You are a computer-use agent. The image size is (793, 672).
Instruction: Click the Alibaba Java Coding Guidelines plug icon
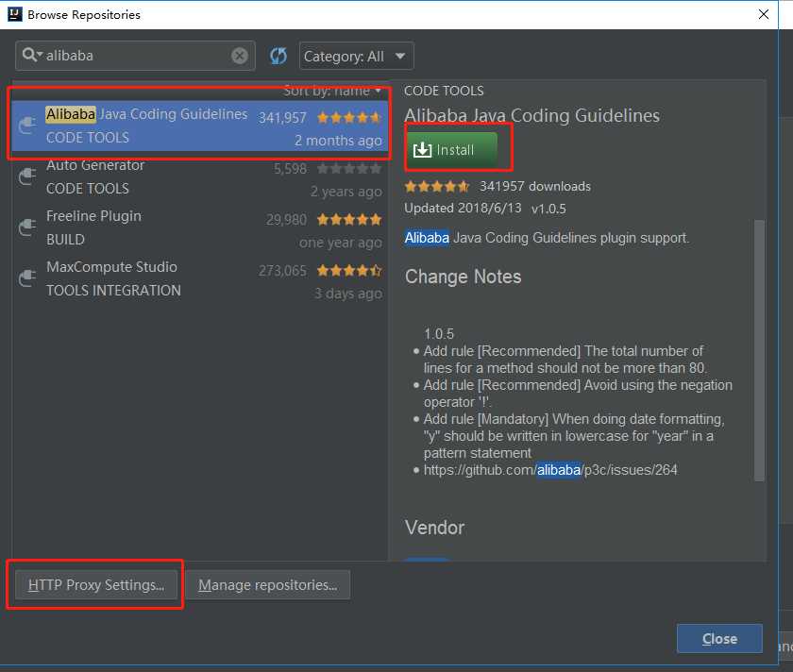coord(27,125)
